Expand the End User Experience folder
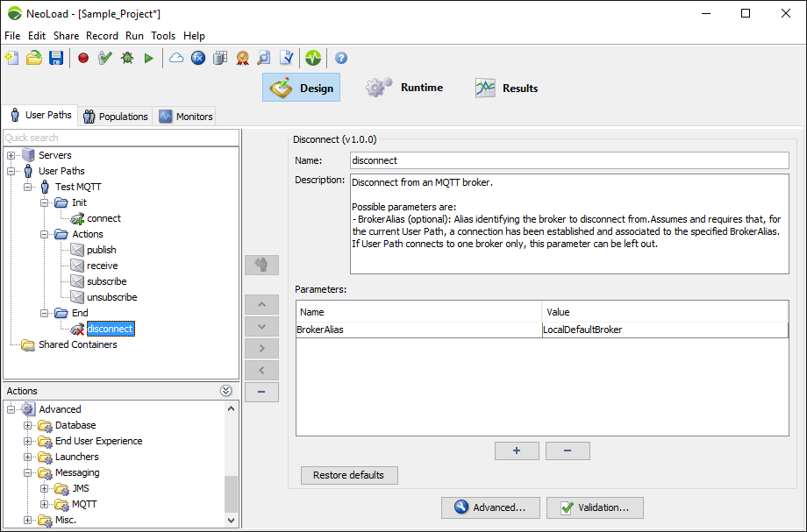This screenshot has width=807, height=532. (28, 441)
